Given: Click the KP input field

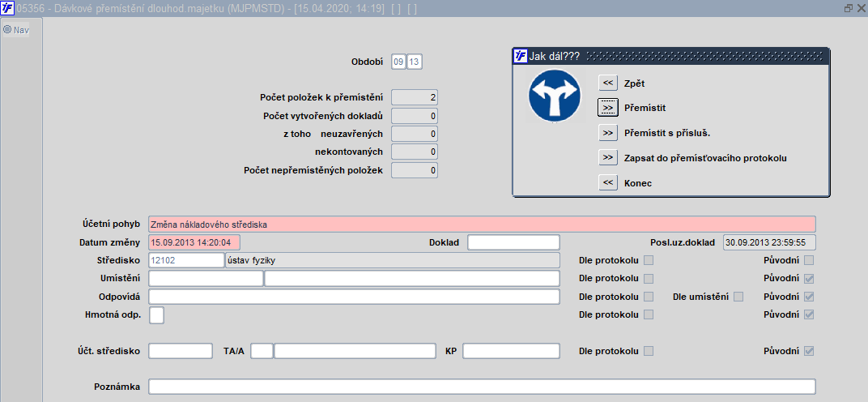Looking at the screenshot, I should pos(512,351).
